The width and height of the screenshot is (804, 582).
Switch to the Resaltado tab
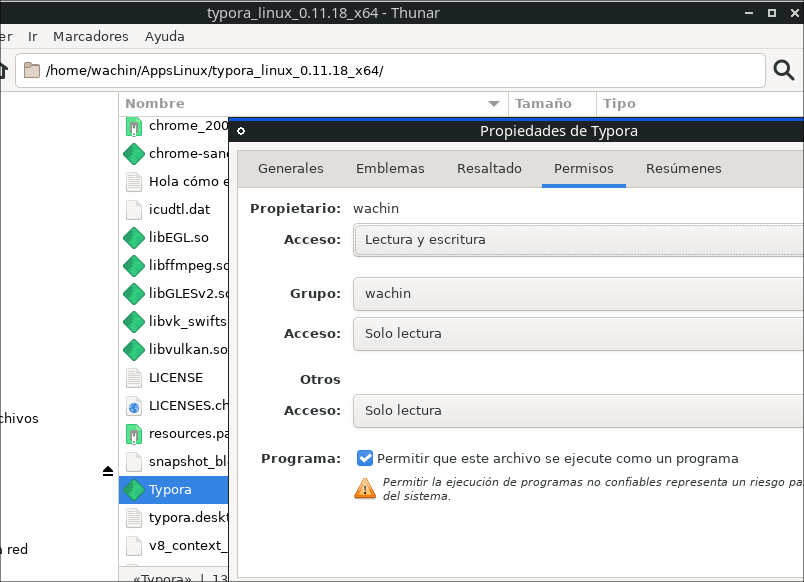click(x=489, y=169)
